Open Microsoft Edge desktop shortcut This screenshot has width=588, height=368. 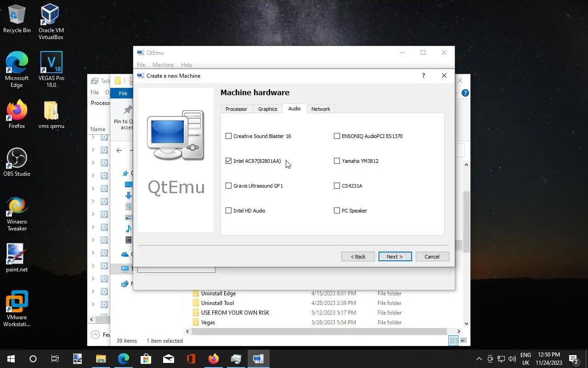(17, 69)
